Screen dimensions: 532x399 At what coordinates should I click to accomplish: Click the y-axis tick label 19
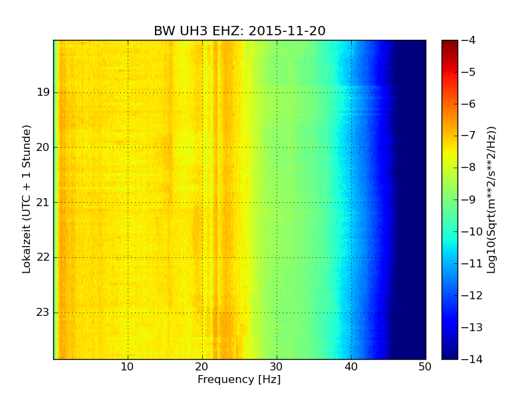[x=43, y=92]
